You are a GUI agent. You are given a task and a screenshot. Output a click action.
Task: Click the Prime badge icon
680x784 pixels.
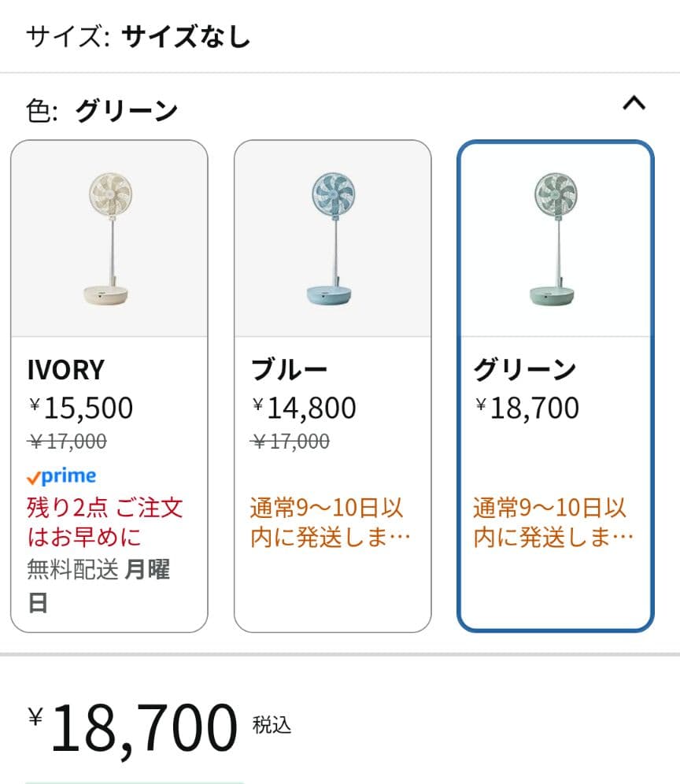tap(61, 476)
